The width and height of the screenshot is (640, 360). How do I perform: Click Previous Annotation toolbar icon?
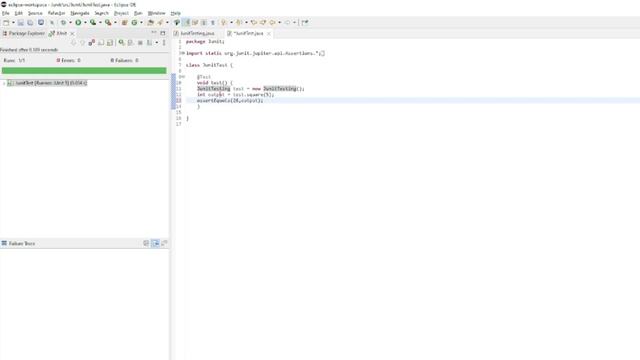pos(239,22)
